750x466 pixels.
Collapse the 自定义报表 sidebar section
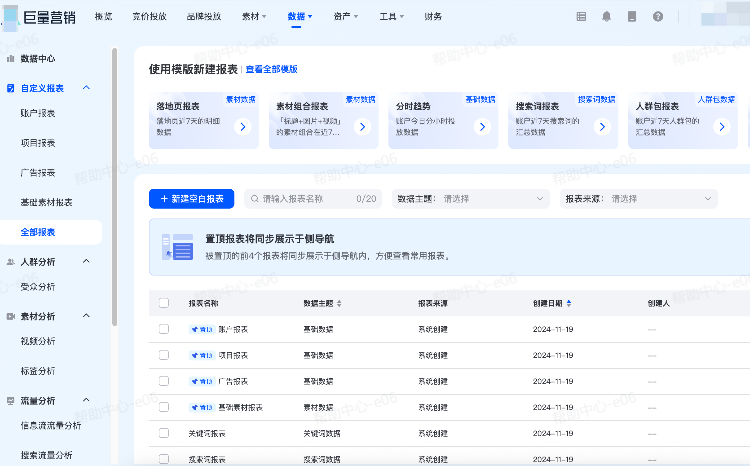pos(86,88)
